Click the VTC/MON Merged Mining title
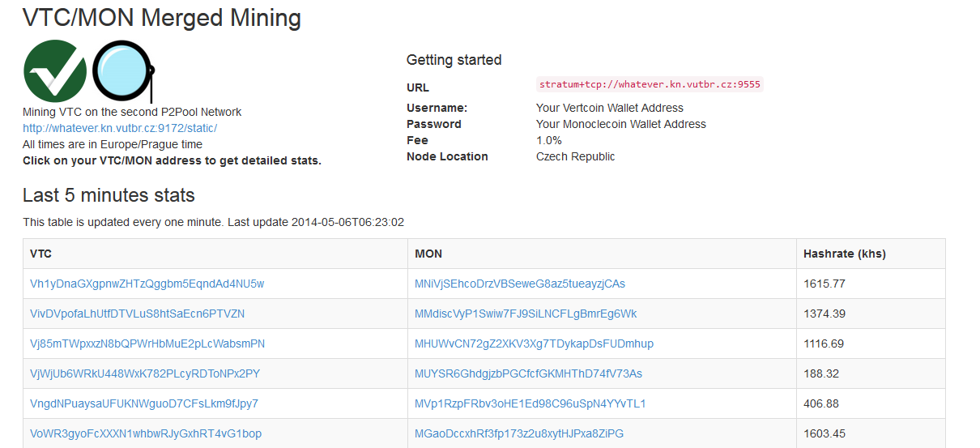The height and width of the screenshot is (448, 980). click(162, 18)
